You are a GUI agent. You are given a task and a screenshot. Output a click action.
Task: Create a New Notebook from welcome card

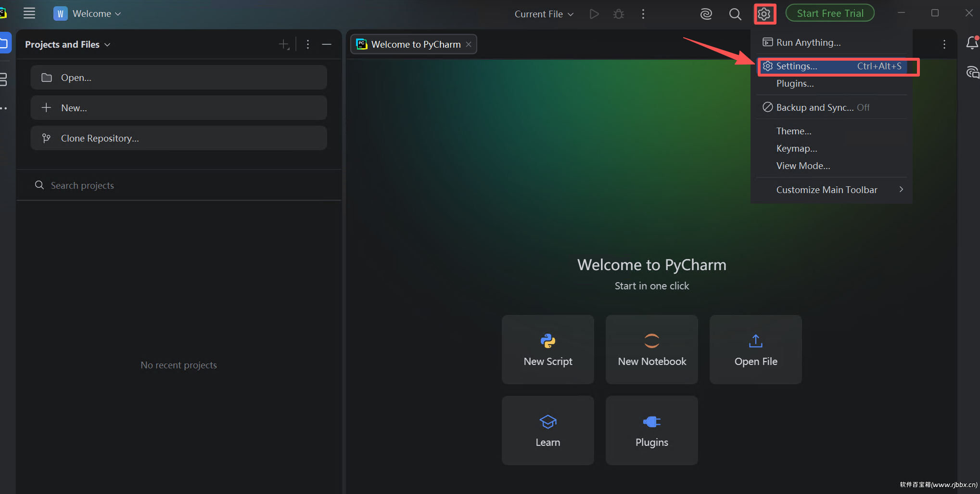click(652, 350)
